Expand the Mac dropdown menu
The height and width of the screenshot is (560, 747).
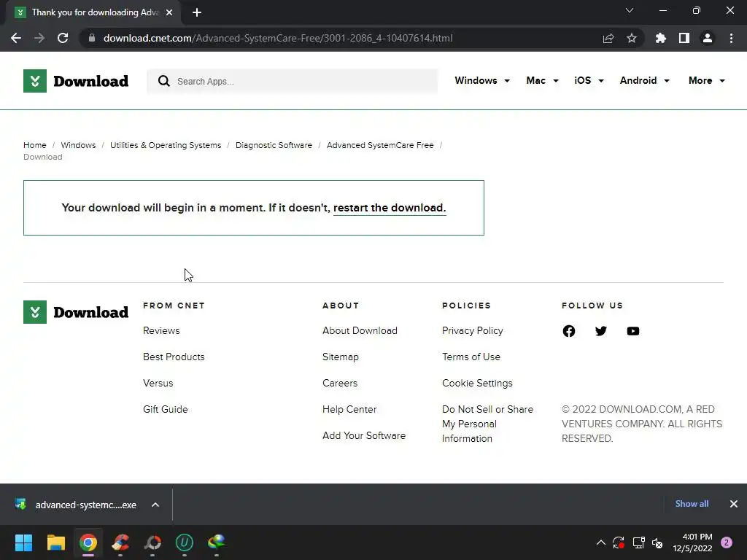point(542,80)
